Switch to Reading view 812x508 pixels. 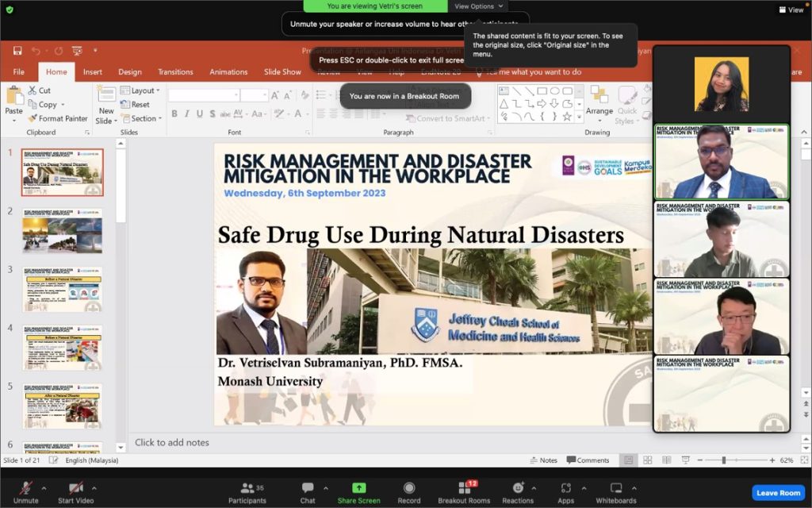pos(666,460)
